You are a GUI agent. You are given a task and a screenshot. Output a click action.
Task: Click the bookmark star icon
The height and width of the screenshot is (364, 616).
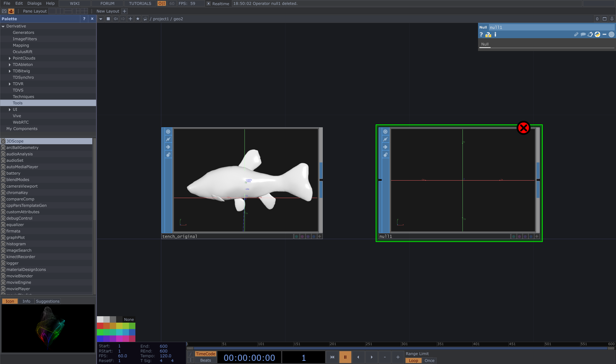138,19
